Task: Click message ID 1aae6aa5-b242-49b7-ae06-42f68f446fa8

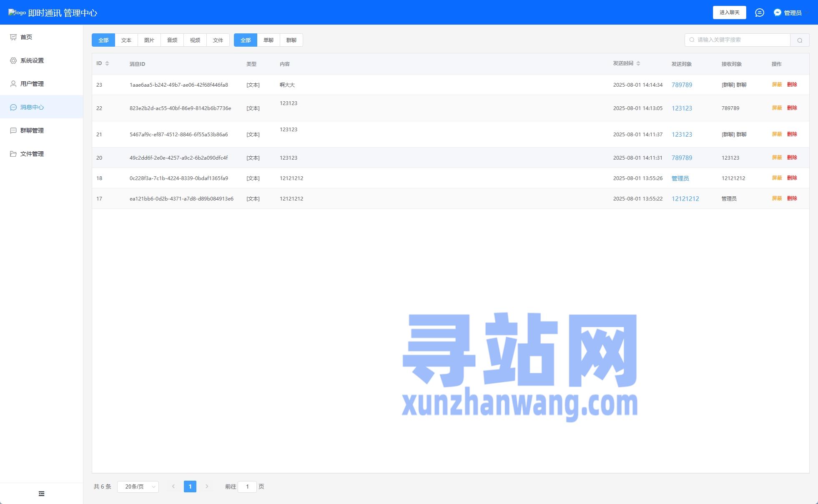Action: pos(179,85)
